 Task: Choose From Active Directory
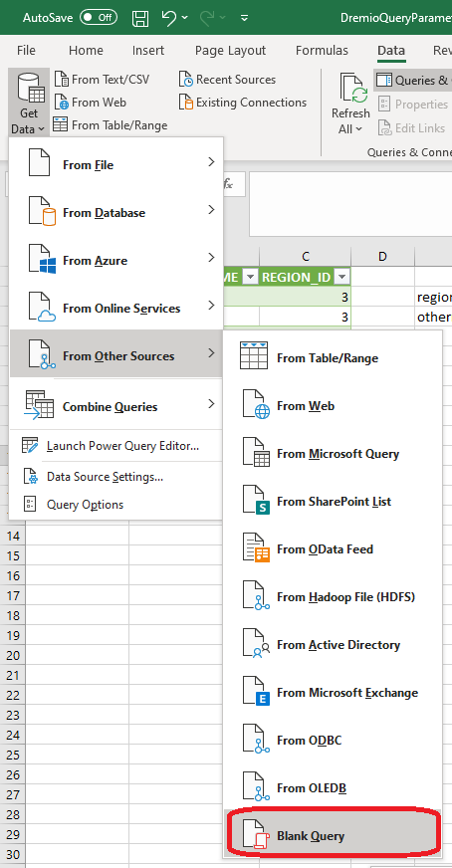click(x=333, y=644)
